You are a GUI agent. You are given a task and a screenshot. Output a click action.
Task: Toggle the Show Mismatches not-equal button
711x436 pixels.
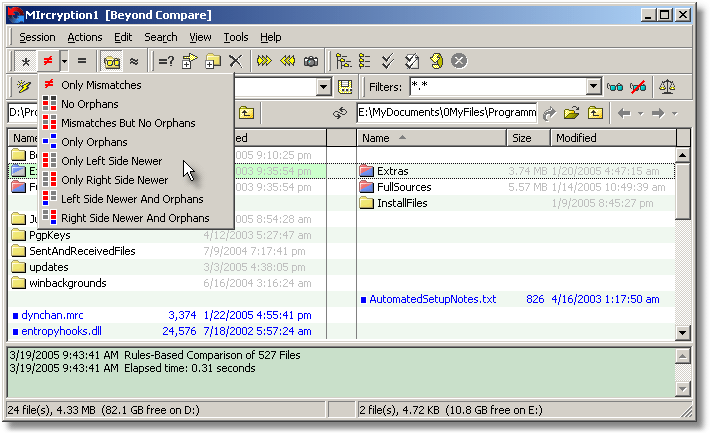(48, 61)
